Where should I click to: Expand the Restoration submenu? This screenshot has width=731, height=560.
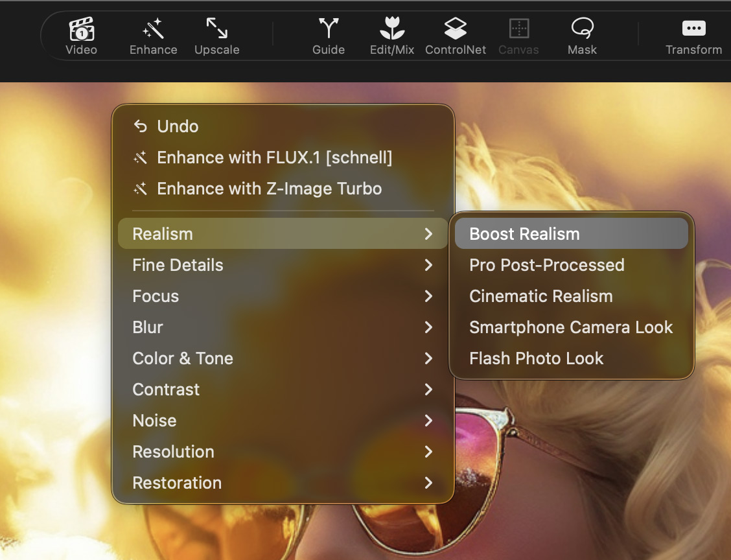tap(282, 483)
